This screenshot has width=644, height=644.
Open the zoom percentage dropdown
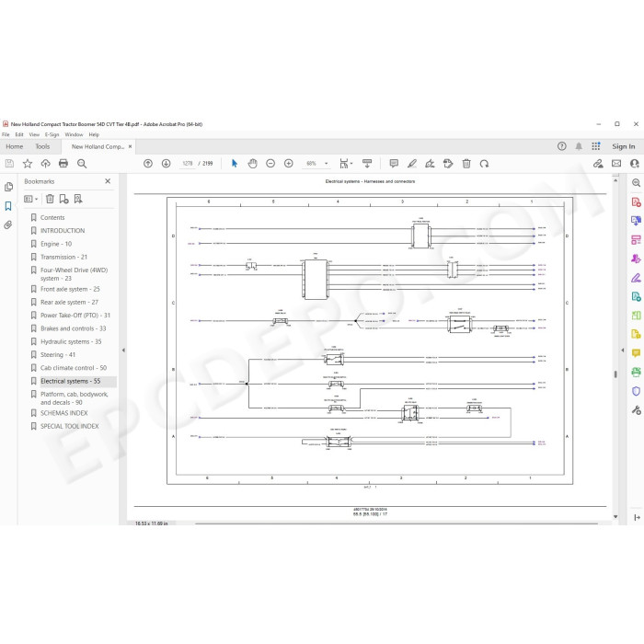tap(327, 164)
